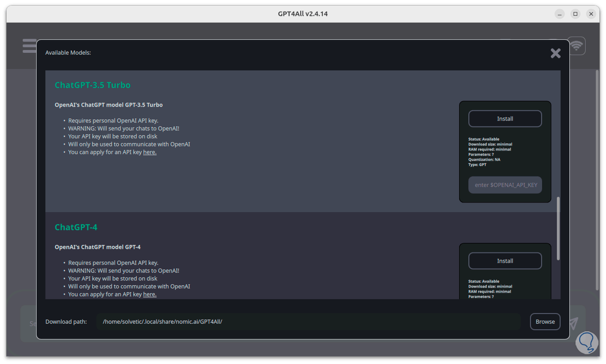Click the 'ChatGPT-4' heading
This screenshot has width=606, height=364.
[x=76, y=227]
